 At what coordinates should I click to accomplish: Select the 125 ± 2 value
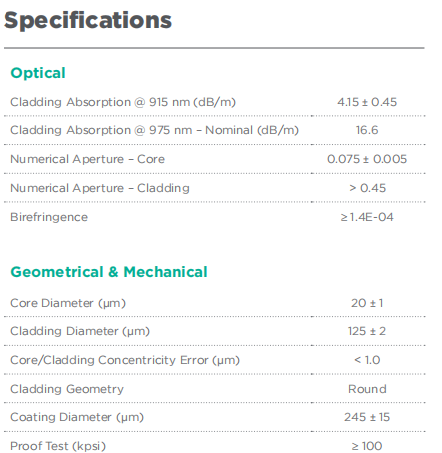tap(367, 331)
